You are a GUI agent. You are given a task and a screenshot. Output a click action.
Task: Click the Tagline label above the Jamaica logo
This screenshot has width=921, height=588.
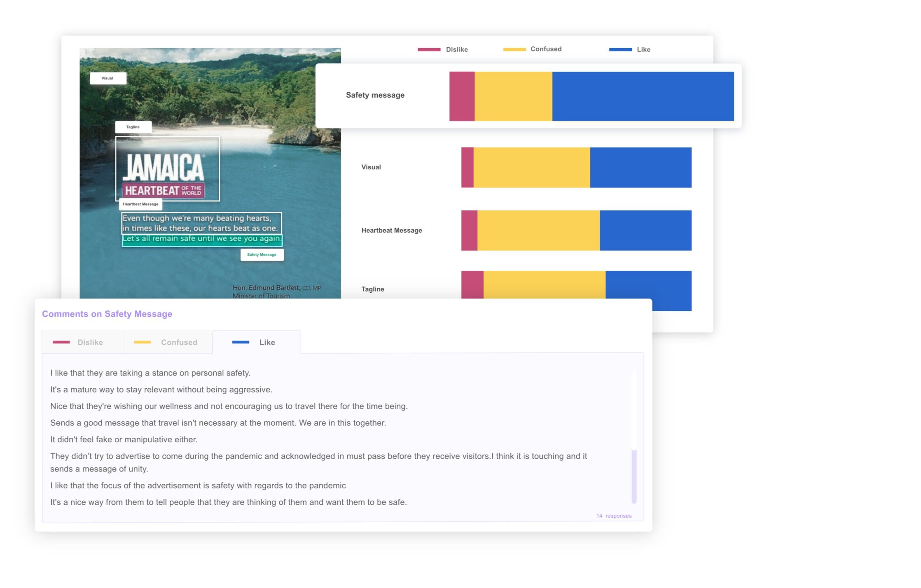[x=133, y=127]
